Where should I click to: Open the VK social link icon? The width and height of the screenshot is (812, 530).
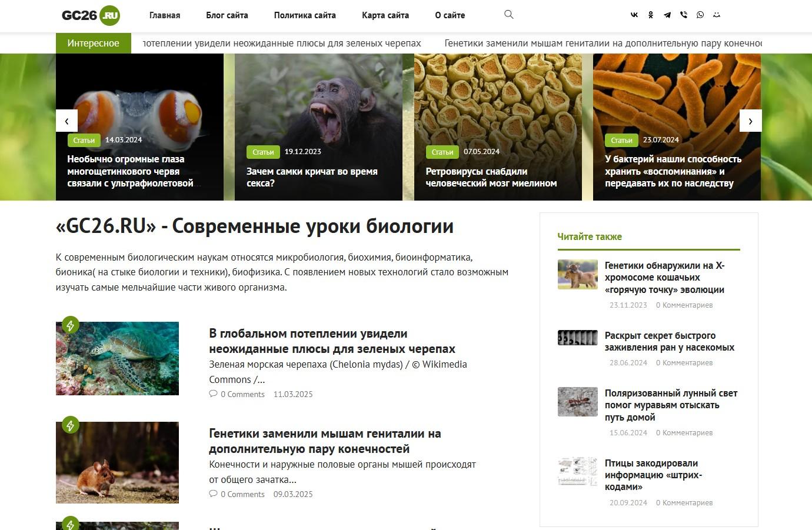(x=634, y=15)
